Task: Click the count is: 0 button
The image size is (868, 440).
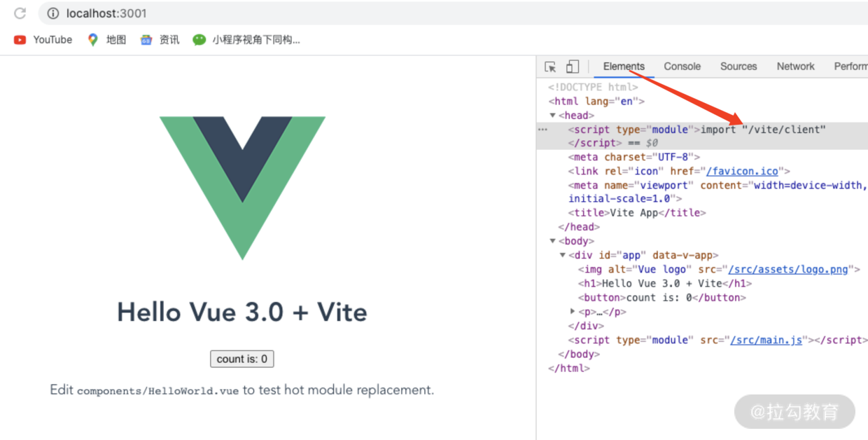Action: (x=242, y=359)
